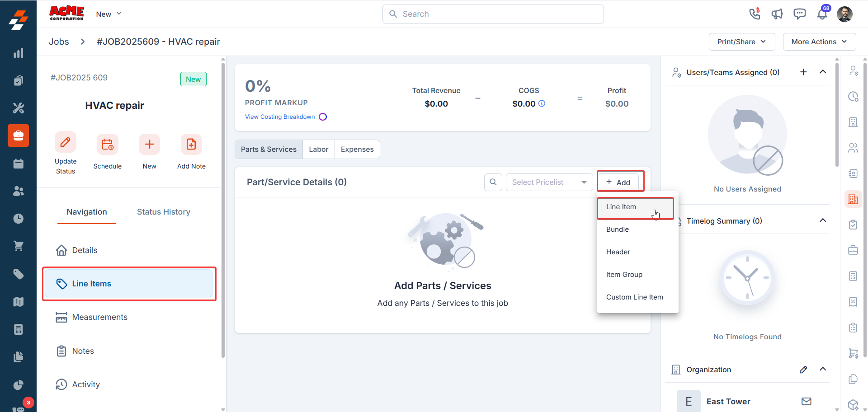Select the Parts & Services tab
This screenshot has width=868, height=412.
pyautogui.click(x=269, y=149)
